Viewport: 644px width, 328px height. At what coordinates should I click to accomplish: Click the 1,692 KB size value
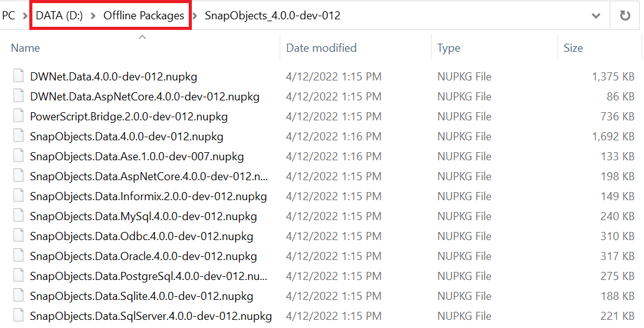pyautogui.click(x=613, y=137)
